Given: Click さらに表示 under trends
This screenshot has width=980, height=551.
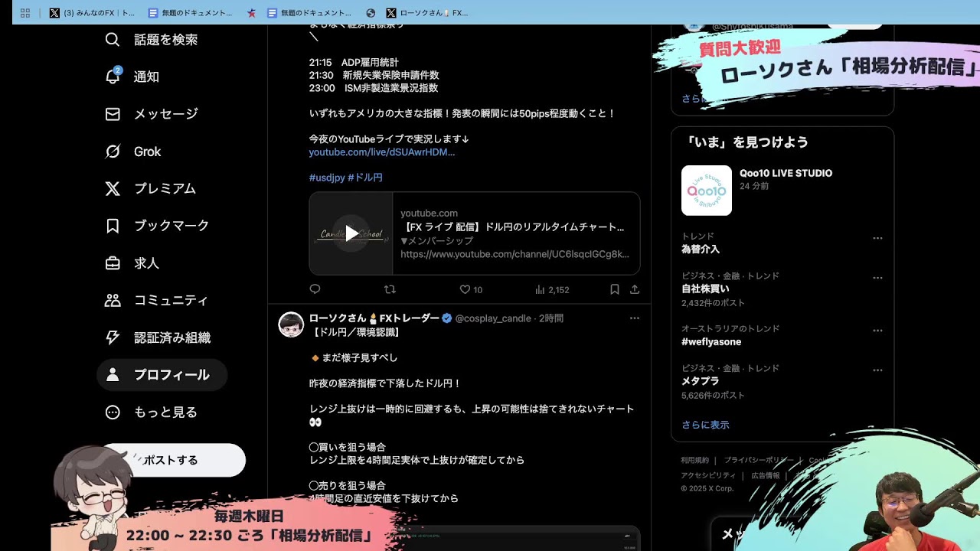Looking at the screenshot, I should (705, 425).
